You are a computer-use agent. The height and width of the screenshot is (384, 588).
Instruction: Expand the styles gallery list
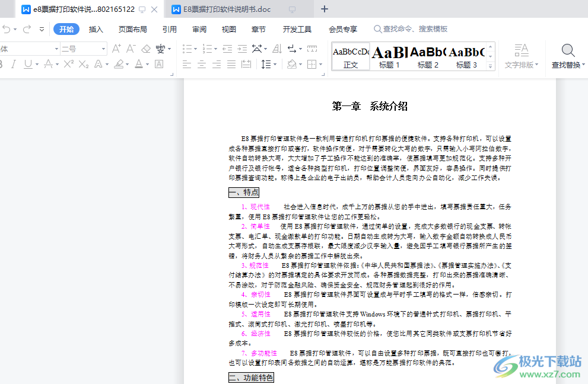click(x=490, y=66)
